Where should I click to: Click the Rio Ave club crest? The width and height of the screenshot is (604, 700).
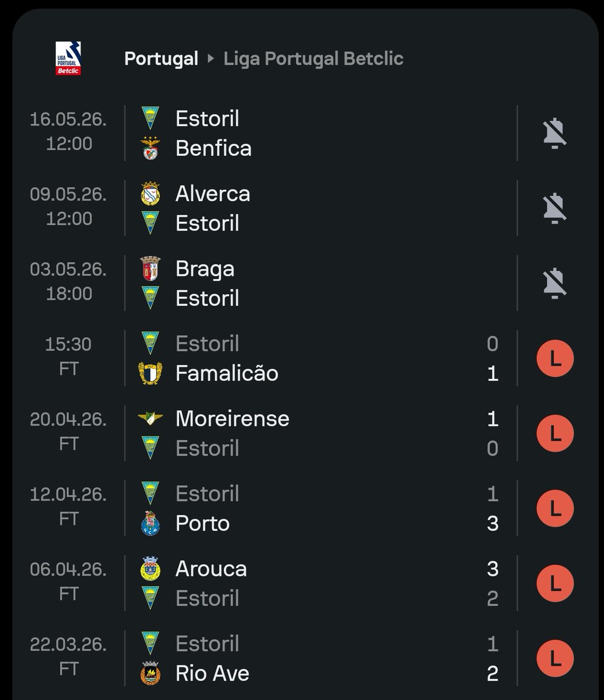coord(150,673)
